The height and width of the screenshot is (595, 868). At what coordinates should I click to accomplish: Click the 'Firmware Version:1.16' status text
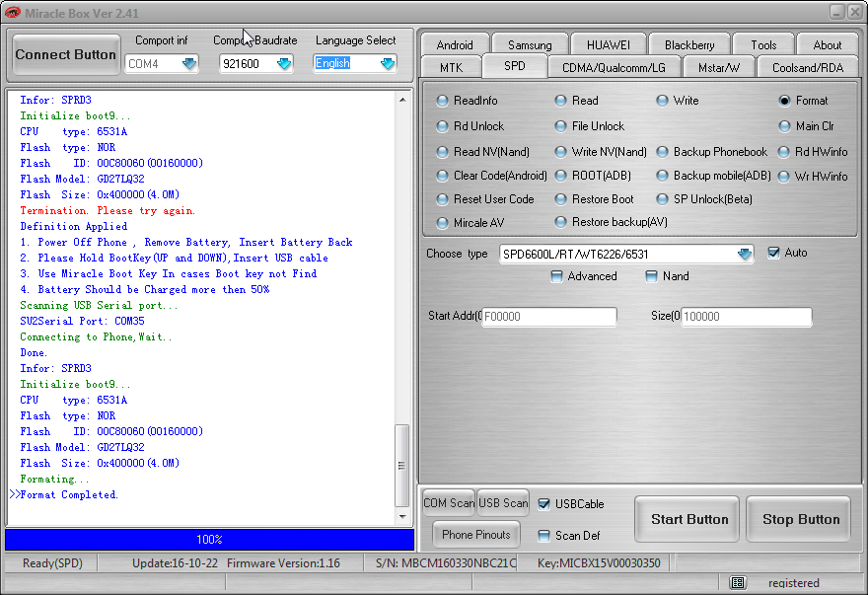point(283,563)
